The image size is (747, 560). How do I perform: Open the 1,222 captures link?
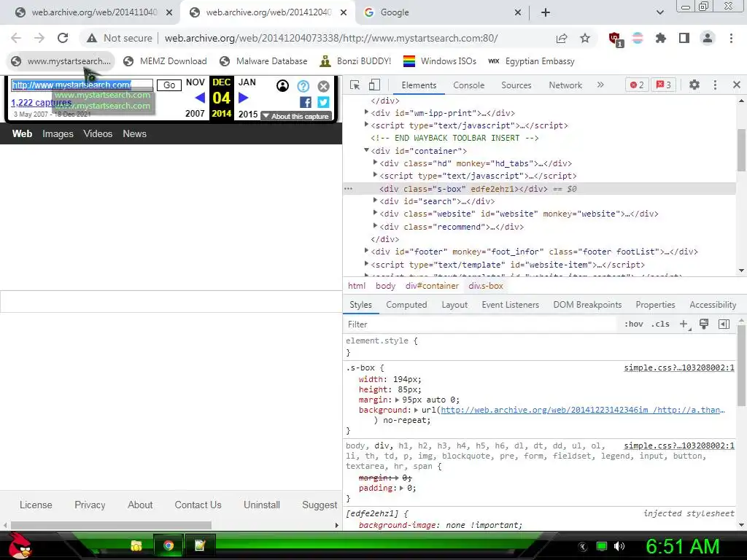(x=41, y=102)
